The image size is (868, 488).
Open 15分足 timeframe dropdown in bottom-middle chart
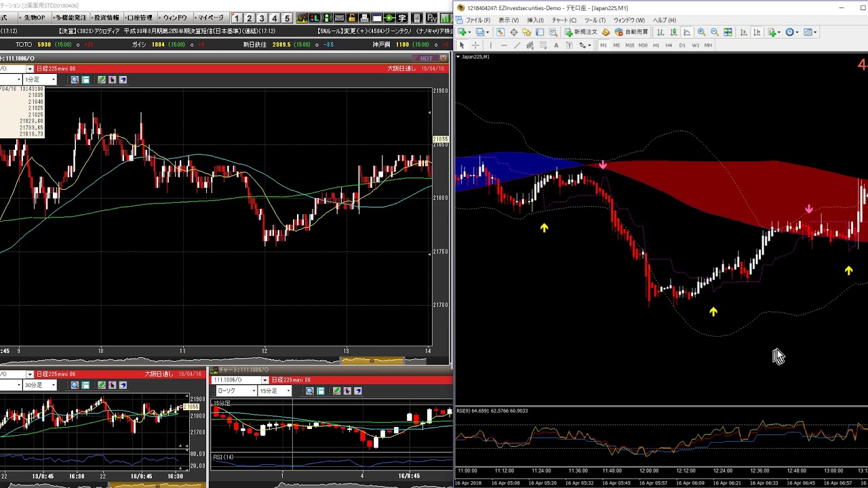(288, 391)
